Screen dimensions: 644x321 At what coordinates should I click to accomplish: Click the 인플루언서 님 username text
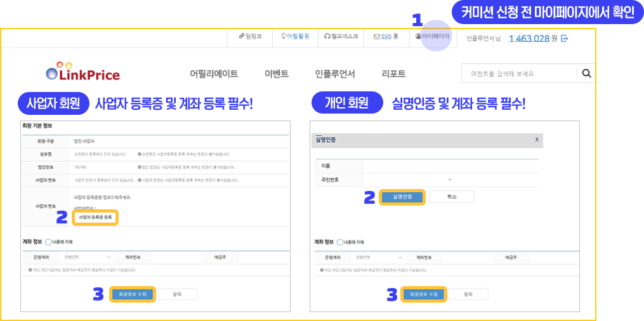pos(483,39)
